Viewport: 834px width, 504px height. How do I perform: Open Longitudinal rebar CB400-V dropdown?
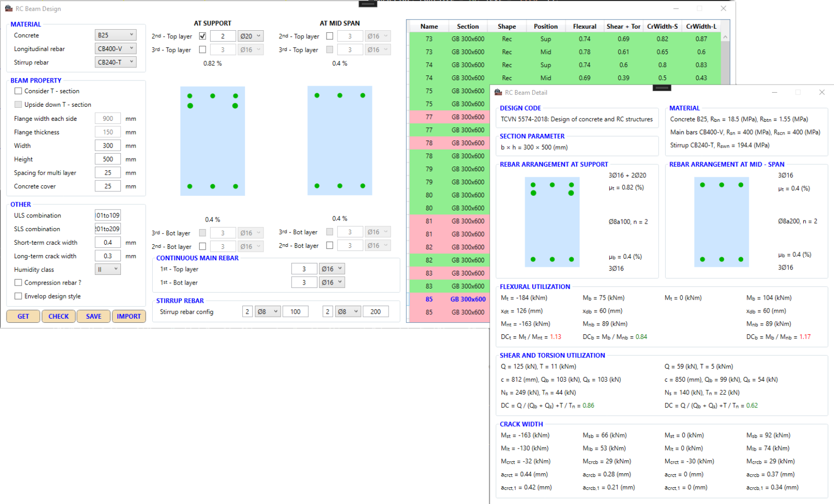115,49
